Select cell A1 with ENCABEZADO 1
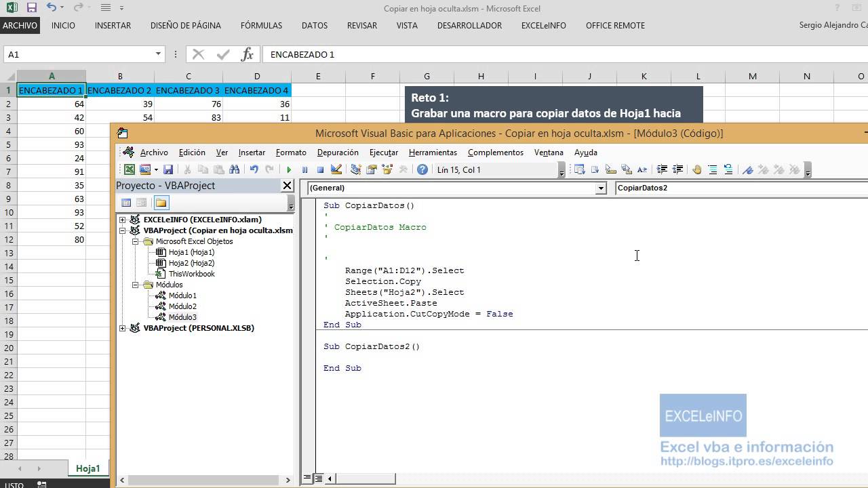Screen dimensions: 868x488 (52, 90)
